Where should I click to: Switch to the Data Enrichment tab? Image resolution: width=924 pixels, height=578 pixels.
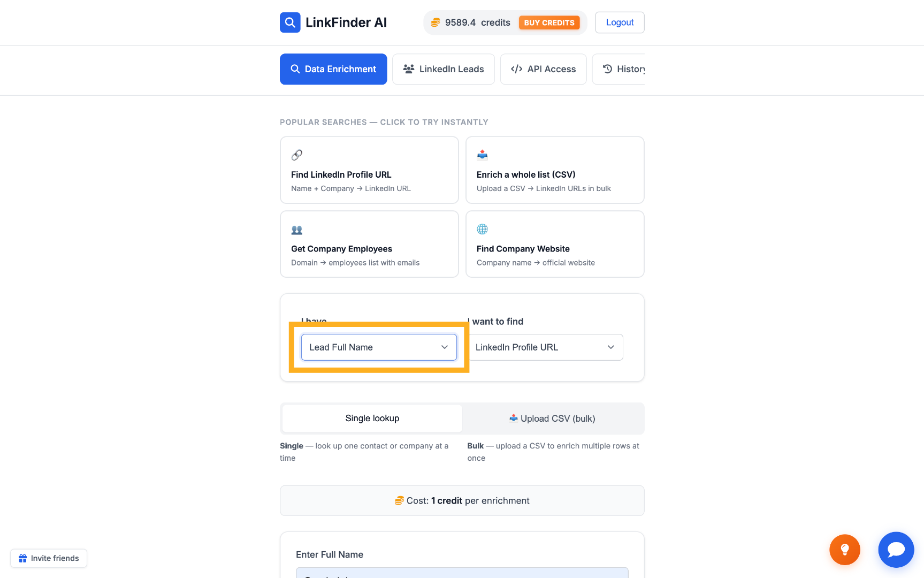pyautogui.click(x=333, y=69)
